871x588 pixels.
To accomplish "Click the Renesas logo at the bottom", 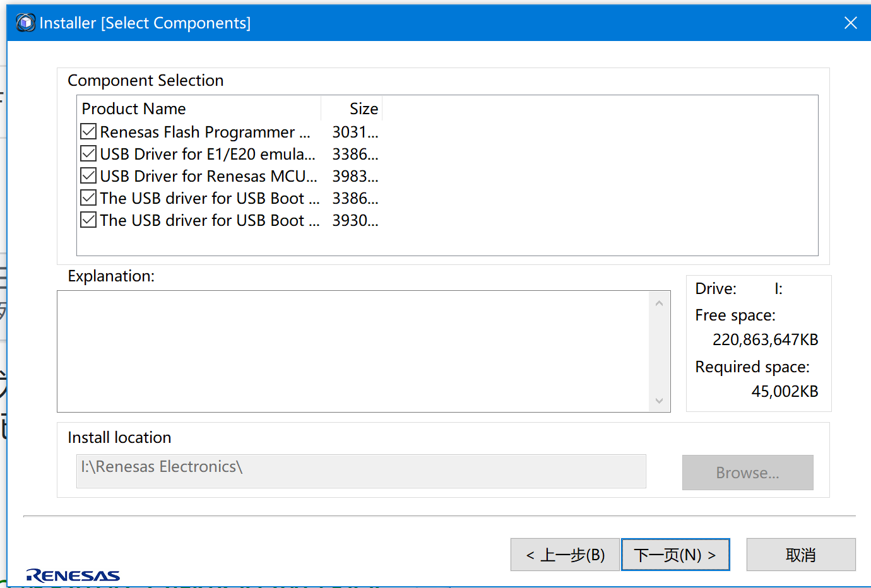I will pos(73,575).
